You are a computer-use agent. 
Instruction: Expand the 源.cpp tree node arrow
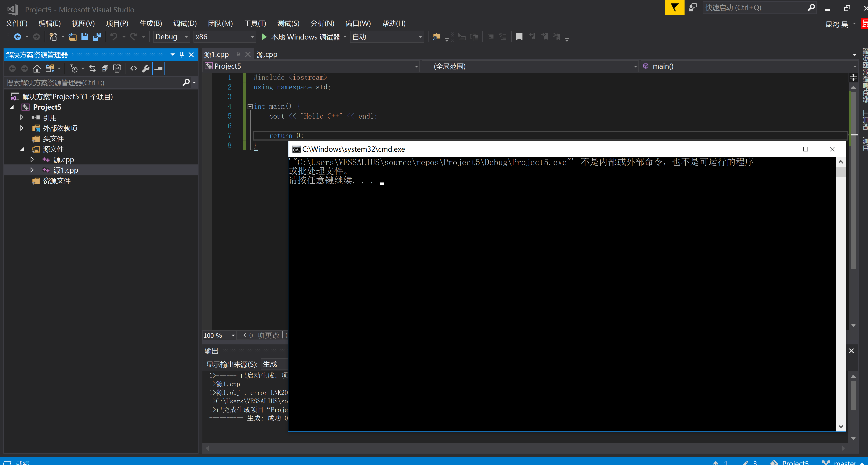[x=32, y=159]
